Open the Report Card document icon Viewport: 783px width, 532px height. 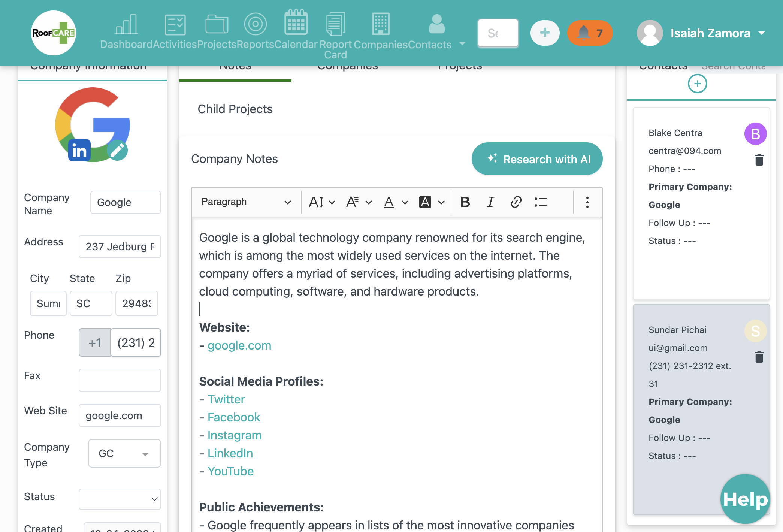[336, 24]
